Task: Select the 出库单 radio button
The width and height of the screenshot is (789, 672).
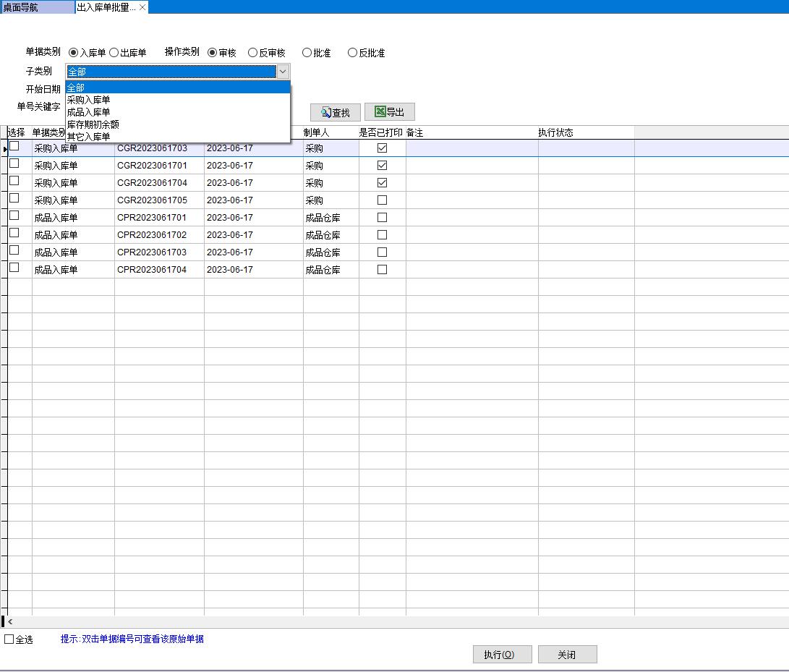Action: (114, 53)
